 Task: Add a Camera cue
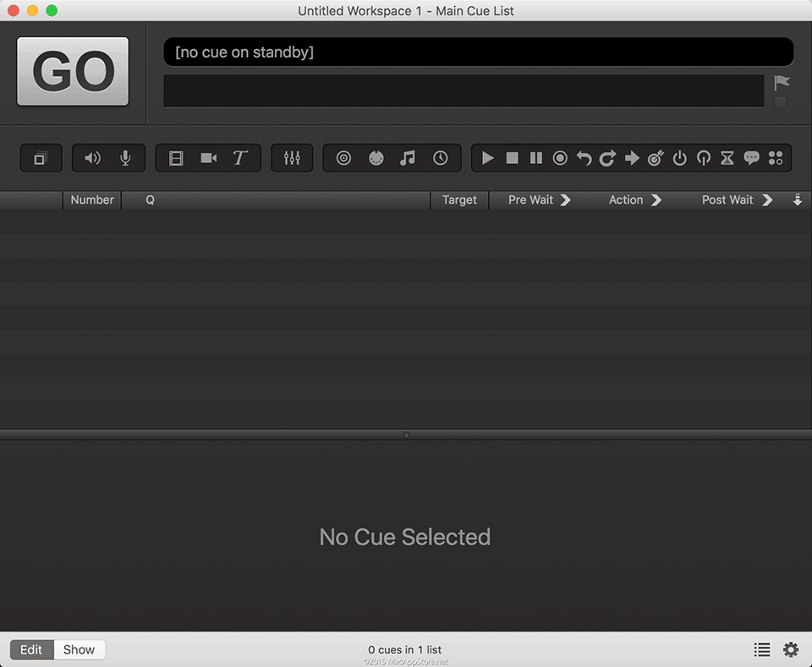pyautogui.click(x=208, y=158)
